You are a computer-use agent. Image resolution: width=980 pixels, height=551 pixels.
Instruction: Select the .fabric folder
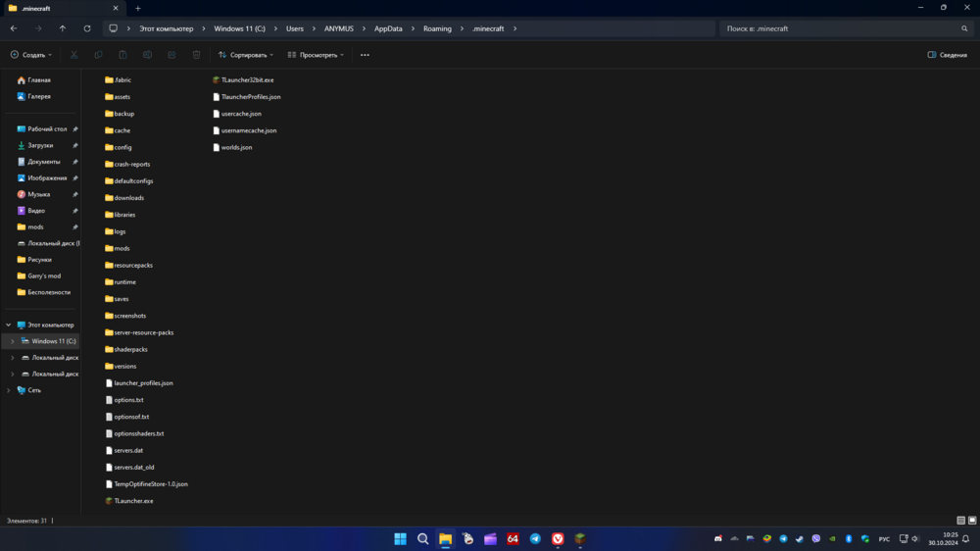(x=119, y=80)
